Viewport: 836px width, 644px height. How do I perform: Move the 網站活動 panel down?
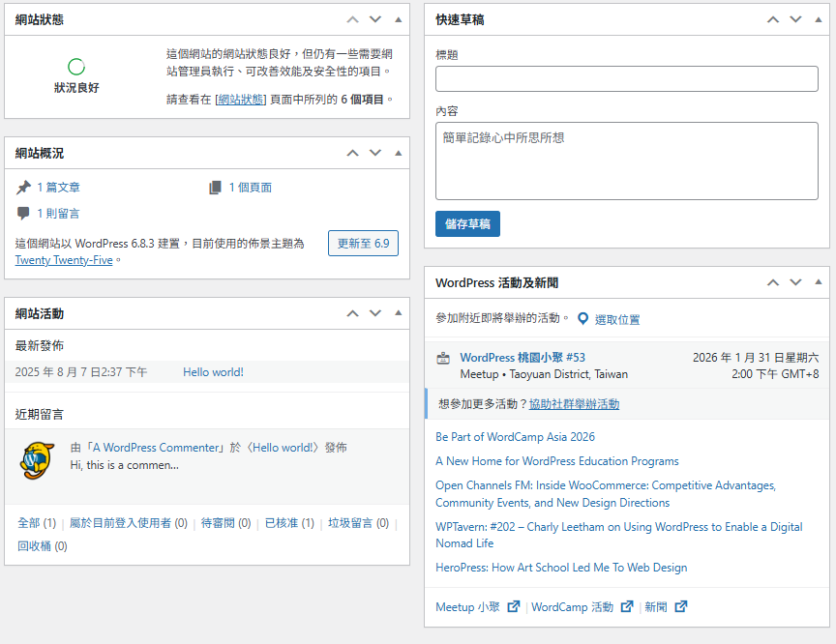click(x=375, y=313)
